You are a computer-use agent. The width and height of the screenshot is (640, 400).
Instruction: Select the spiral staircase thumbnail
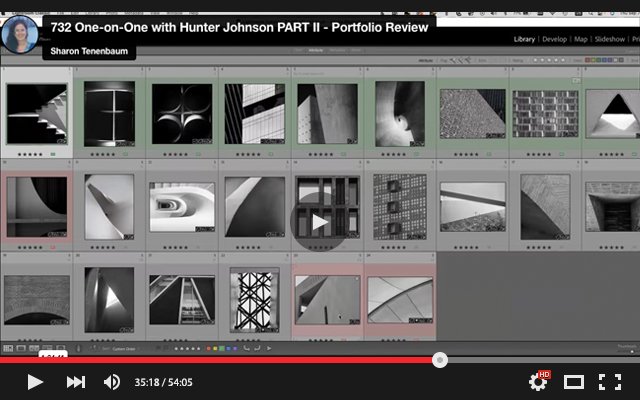(182, 207)
